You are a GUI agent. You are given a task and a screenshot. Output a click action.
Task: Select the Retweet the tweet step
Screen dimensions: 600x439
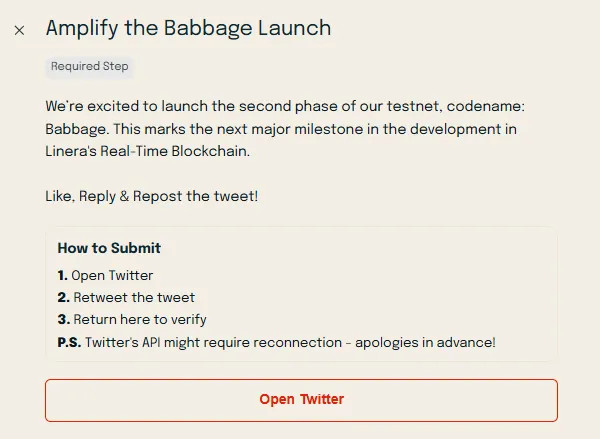(x=133, y=297)
